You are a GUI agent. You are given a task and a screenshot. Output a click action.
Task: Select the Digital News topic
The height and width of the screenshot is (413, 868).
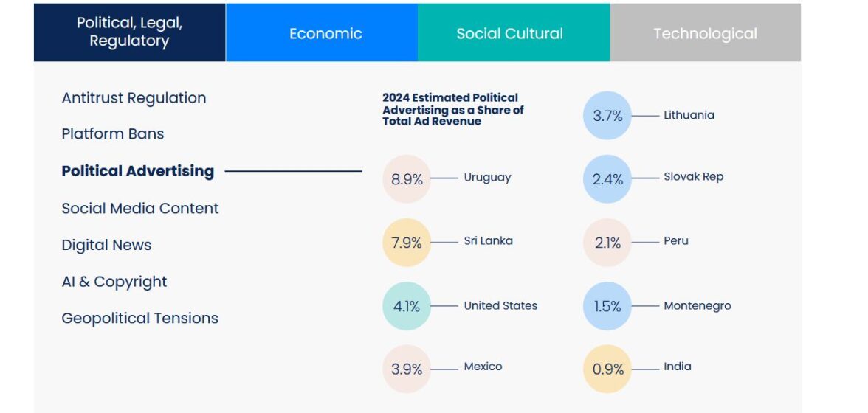106,245
